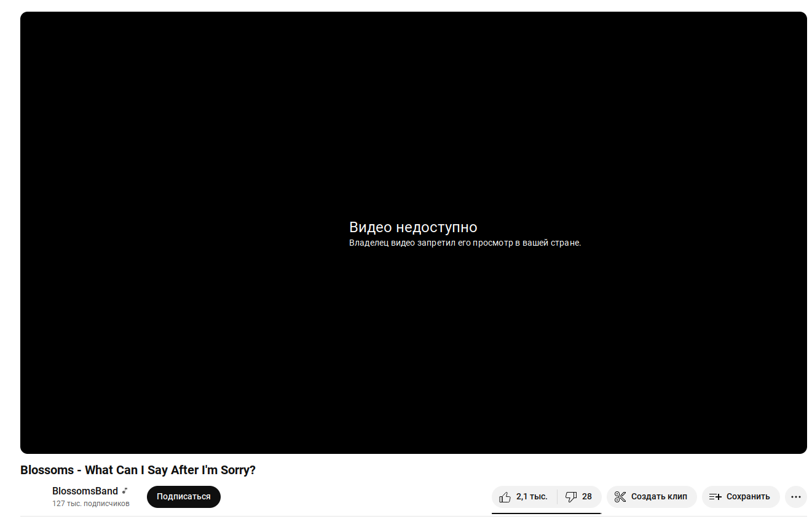Click the 'Создать клип' label
Viewport: 812px width, 519px height.
tap(659, 497)
